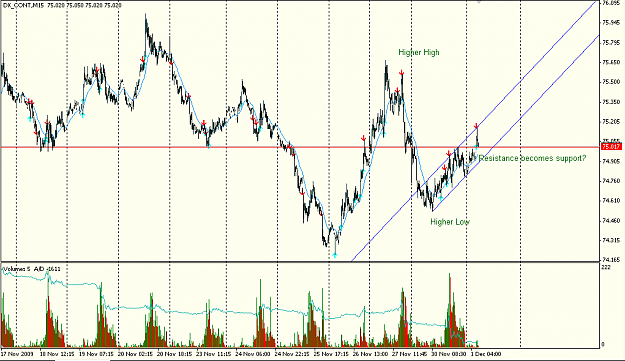
Task: Select the 'Volumes 5 A/D -1611' indicator label
Action: point(32,269)
